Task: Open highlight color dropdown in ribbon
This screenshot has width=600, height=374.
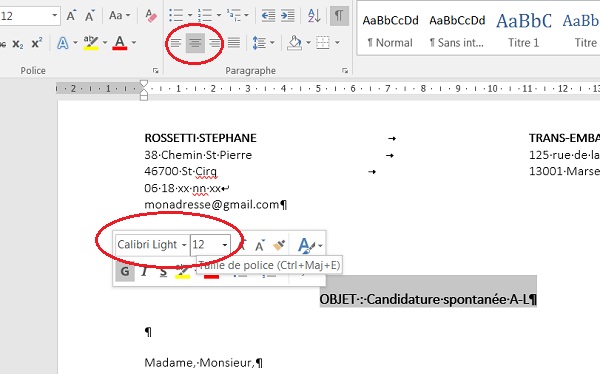Action: pos(104,43)
